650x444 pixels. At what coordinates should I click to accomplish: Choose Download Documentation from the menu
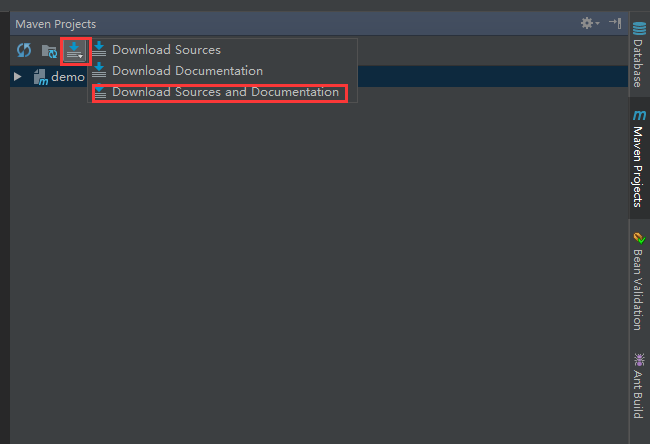tap(187, 71)
